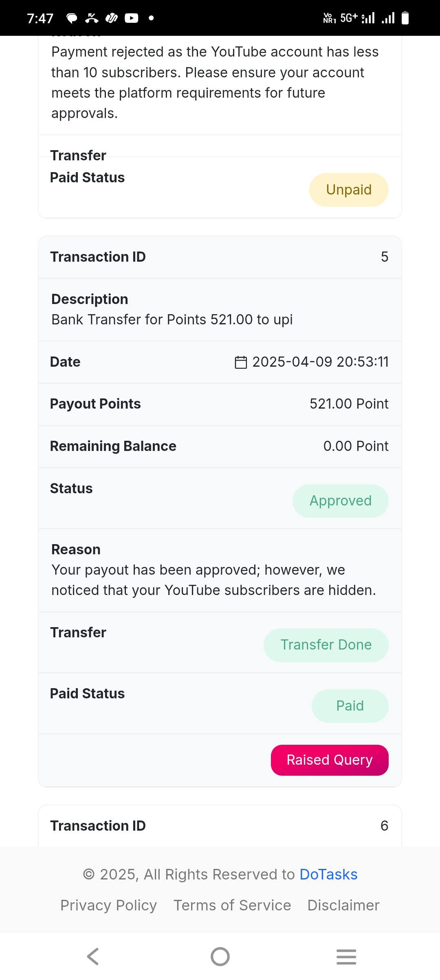Tap the YouTube notification icon in status bar
This screenshot has height=980, width=440.
(131, 18)
